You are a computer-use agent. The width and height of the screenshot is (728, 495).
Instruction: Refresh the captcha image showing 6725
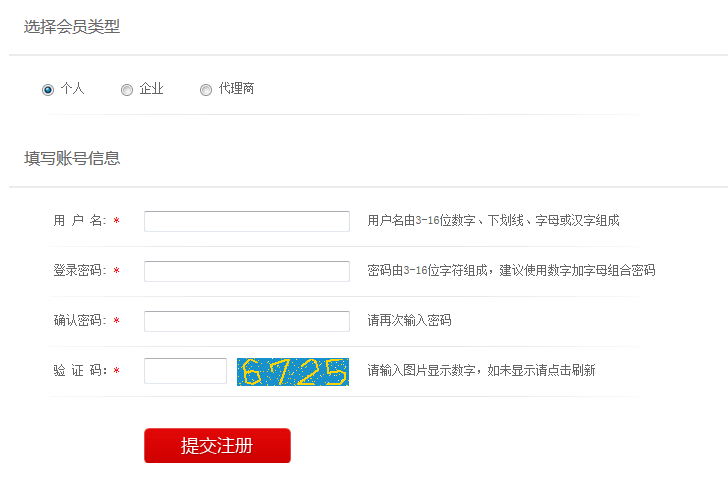[293, 371]
